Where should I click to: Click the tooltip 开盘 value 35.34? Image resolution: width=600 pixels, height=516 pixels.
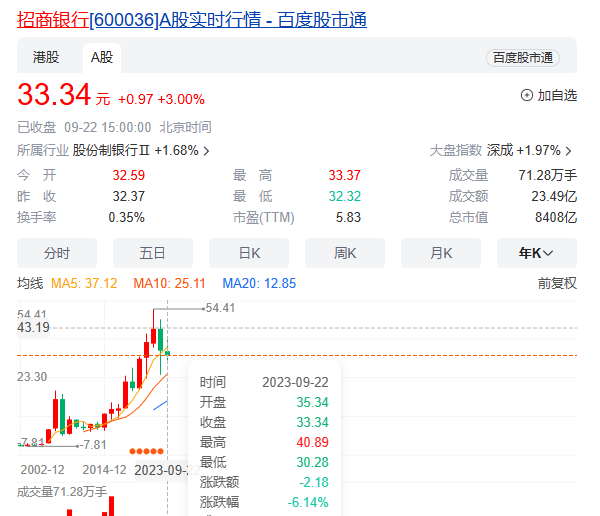[x=312, y=402]
